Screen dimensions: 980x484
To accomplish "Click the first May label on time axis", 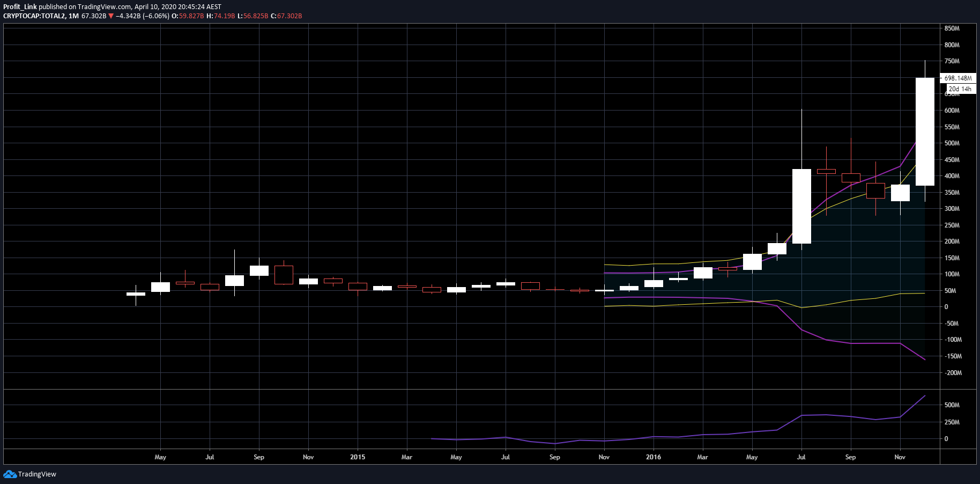I will (160, 457).
